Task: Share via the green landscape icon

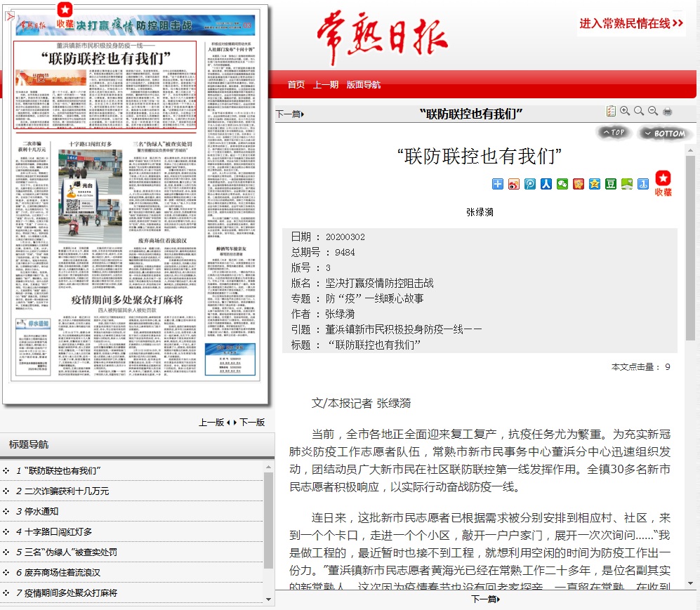Action: tap(627, 184)
